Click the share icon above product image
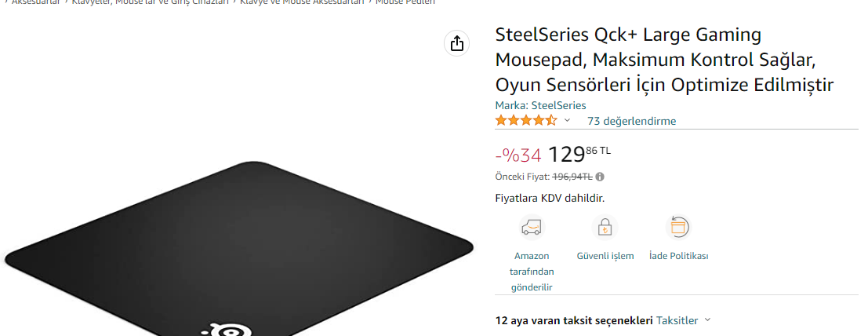This screenshot has width=868, height=336. tap(456, 43)
